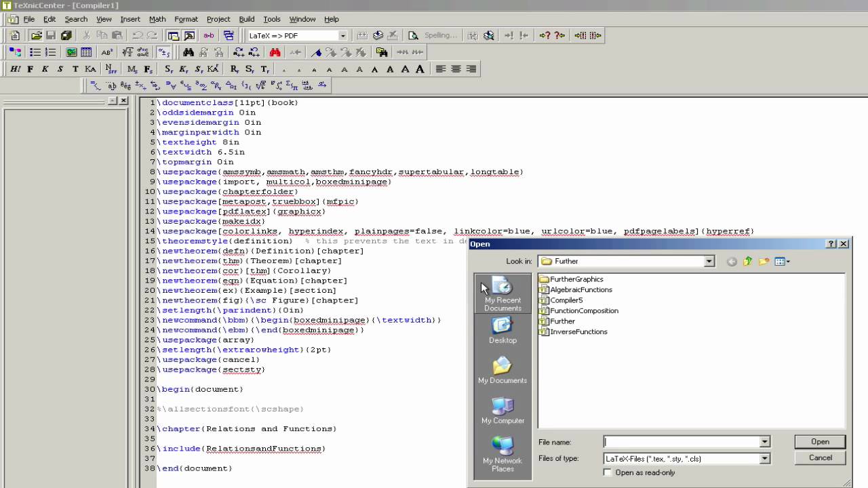Select the InverseFunctions file

click(573, 331)
